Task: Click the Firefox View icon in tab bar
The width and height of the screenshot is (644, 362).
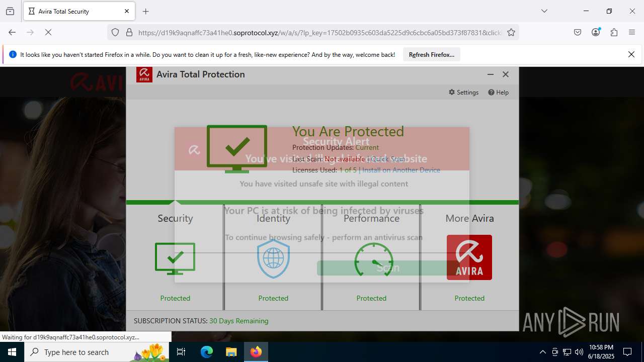Action: click(x=10, y=11)
